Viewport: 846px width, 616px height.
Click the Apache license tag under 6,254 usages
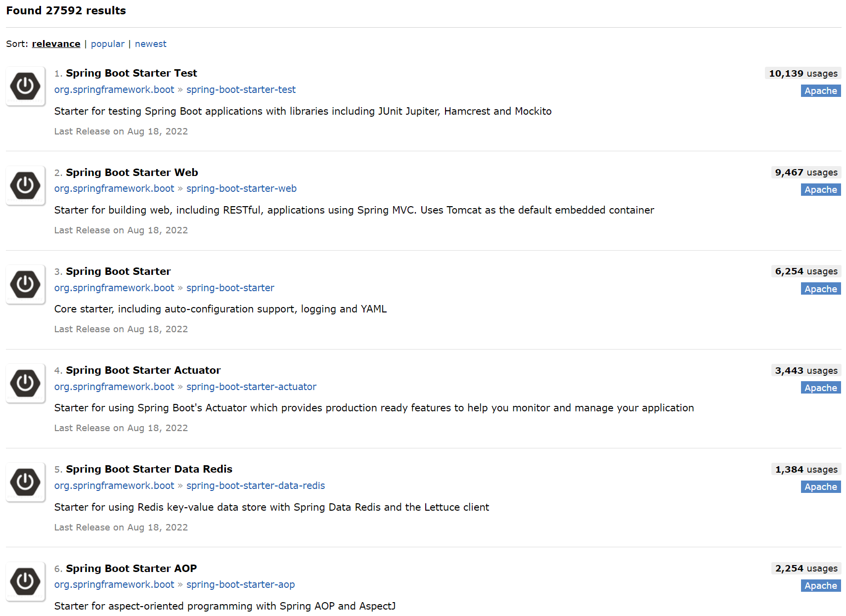pos(821,289)
